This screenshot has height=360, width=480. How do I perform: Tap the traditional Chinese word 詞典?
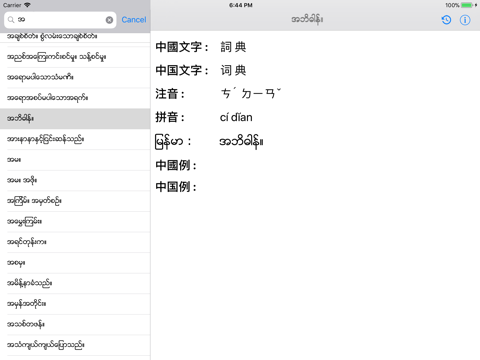point(233,47)
